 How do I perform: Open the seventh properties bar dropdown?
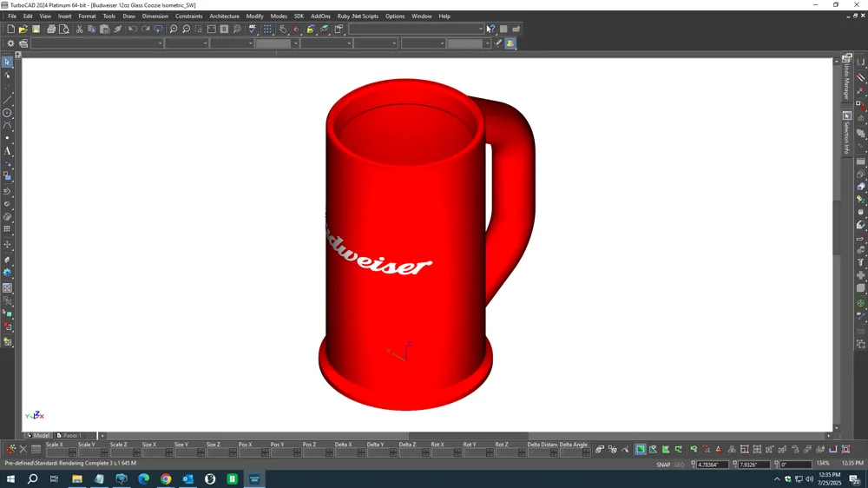click(x=423, y=43)
